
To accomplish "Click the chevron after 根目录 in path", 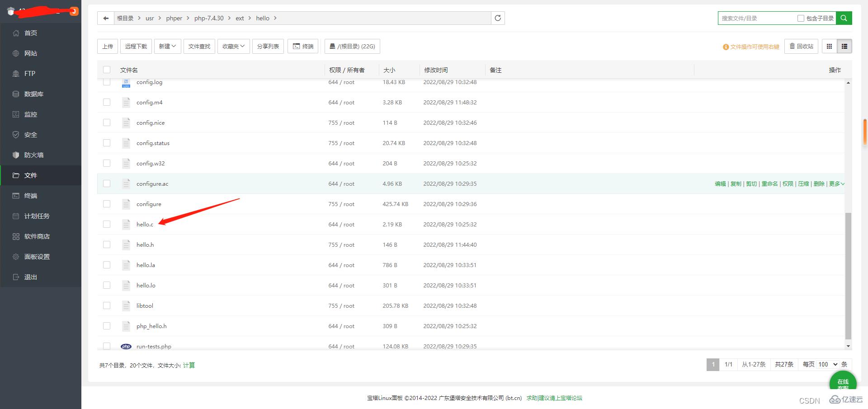I will point(139,18).
